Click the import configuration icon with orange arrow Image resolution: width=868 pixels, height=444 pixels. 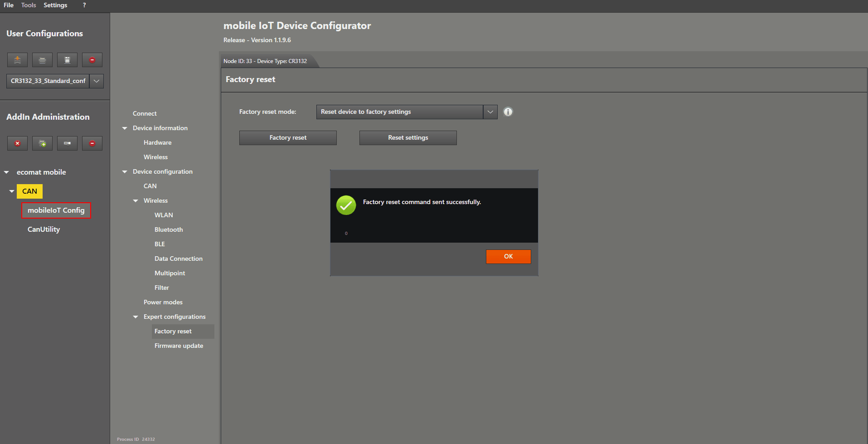click(x=17, y=60)
